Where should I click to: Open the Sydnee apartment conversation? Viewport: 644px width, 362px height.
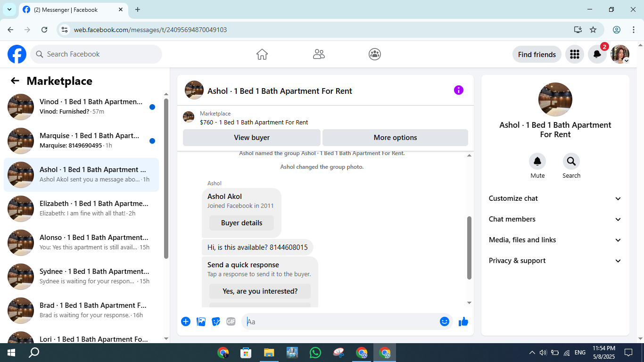[x=82, y=277]
